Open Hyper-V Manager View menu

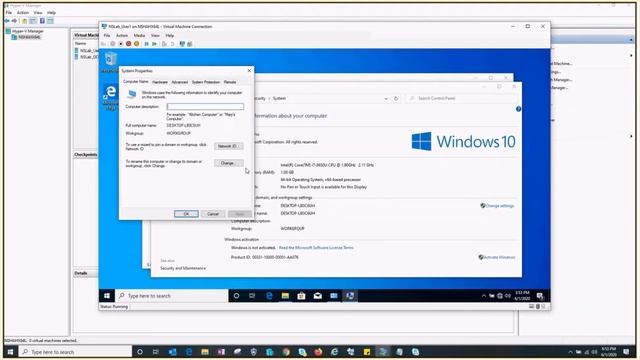(38, 13)
